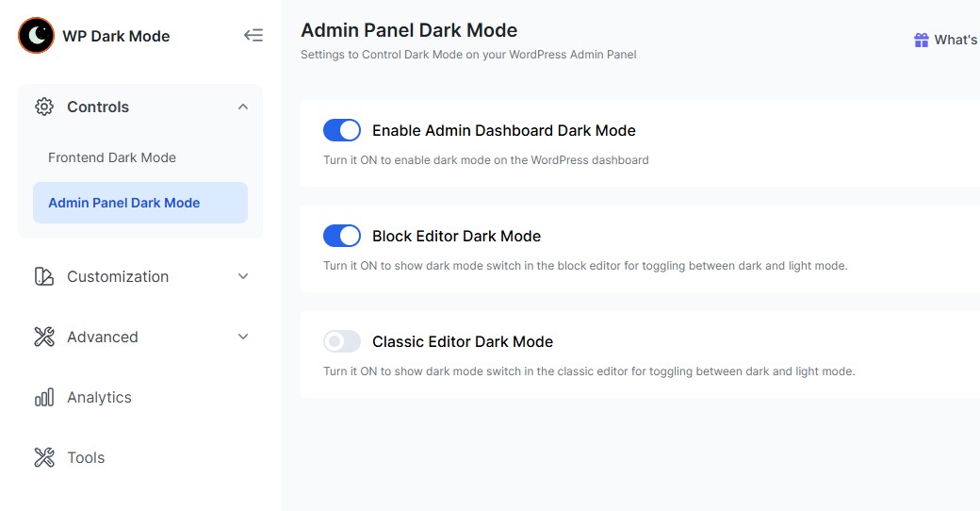Open the Analytics page
This screenshot has width=980, height=511.
99,397
